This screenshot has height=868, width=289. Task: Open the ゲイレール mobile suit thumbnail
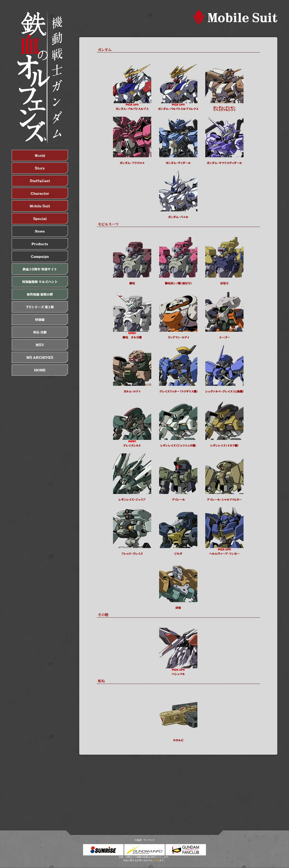[178, 474]
